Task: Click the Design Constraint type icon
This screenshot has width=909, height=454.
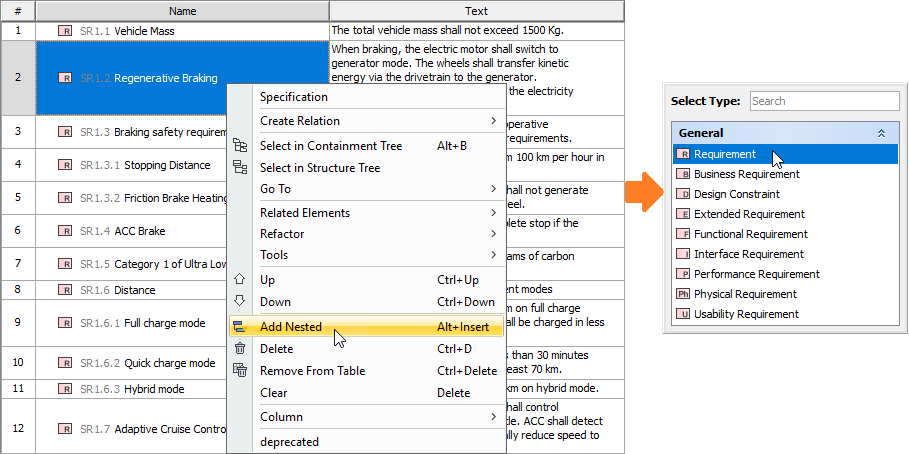Action: pyautogui.click(x=684, y=194)
